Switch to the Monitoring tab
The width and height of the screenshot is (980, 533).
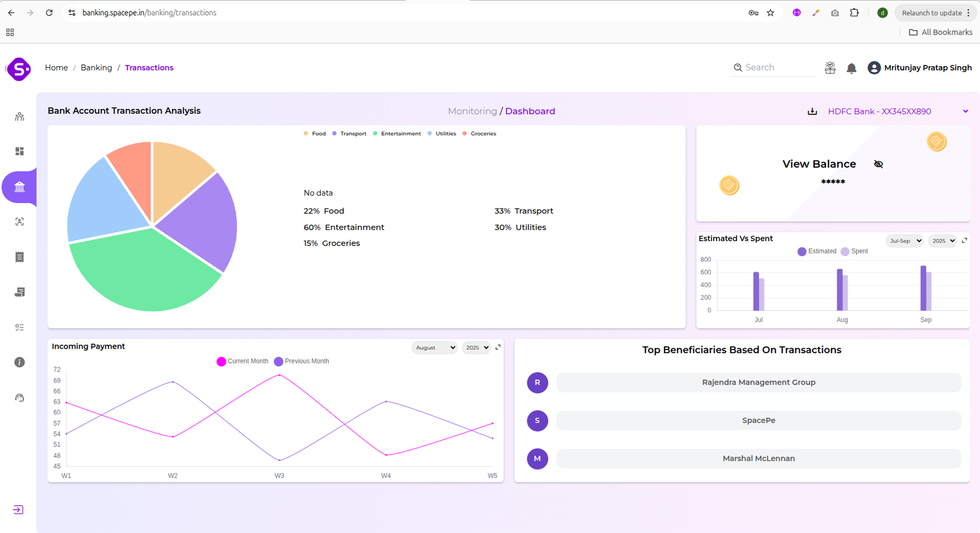[472, 111]
